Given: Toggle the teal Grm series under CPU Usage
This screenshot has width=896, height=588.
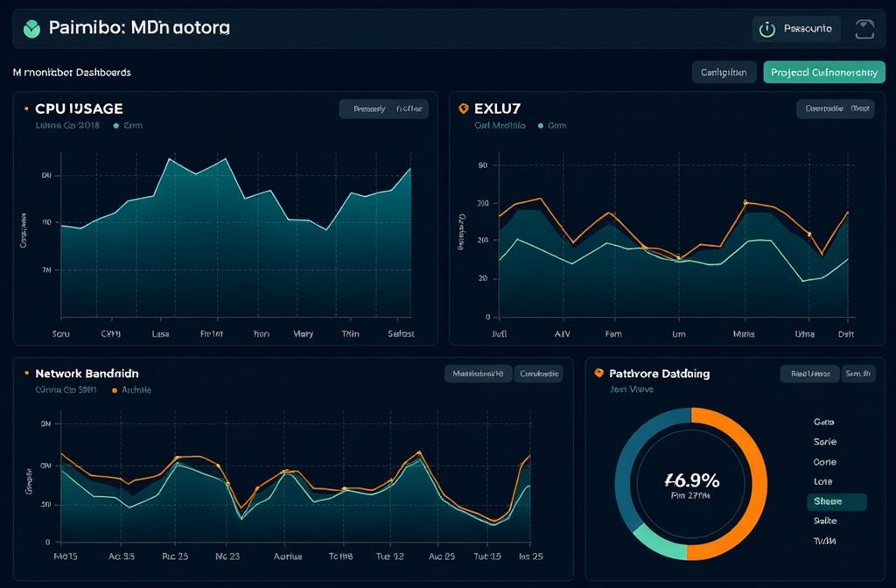Looking at the screenshot, I should [118, 125].
